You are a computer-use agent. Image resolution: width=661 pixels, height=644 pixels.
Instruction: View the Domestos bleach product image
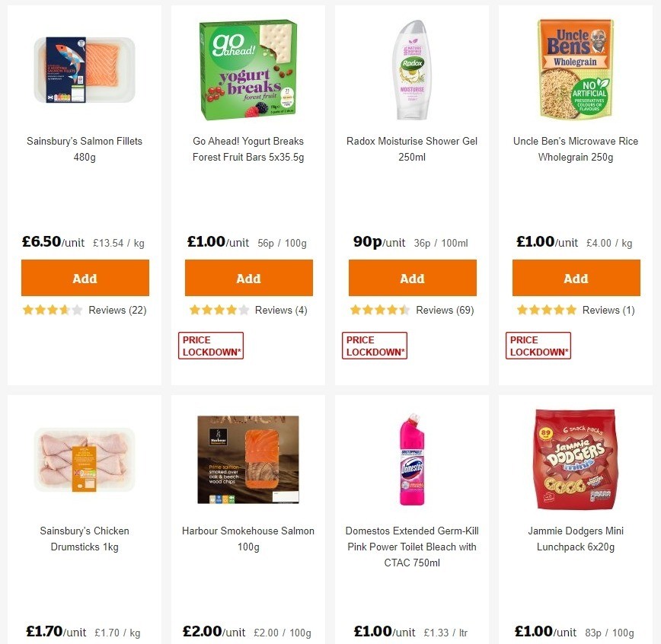coord(411,459)
